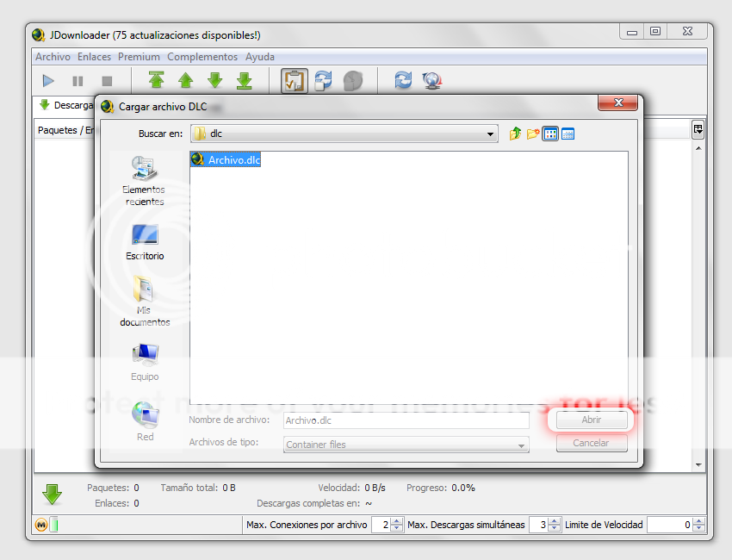Close the 'Cargar archivo DLC' dialog
This screenshot has height=560, width=732.
pyautogui.click(x=618, y=103)
